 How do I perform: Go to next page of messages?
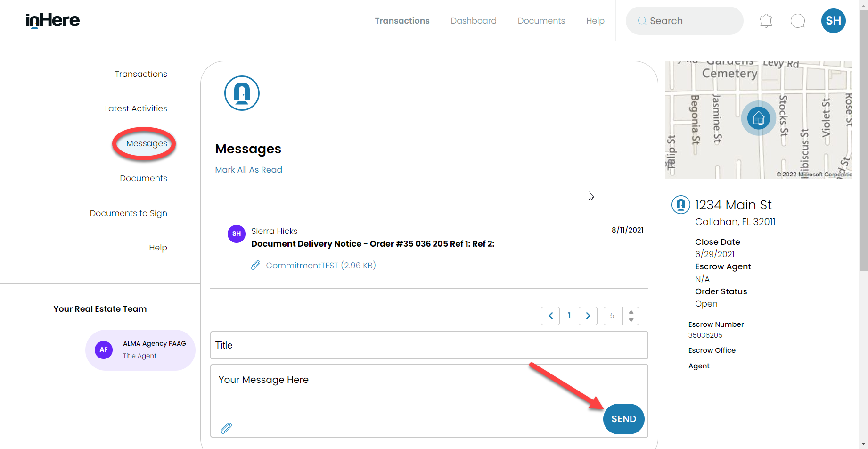[588, 316]
